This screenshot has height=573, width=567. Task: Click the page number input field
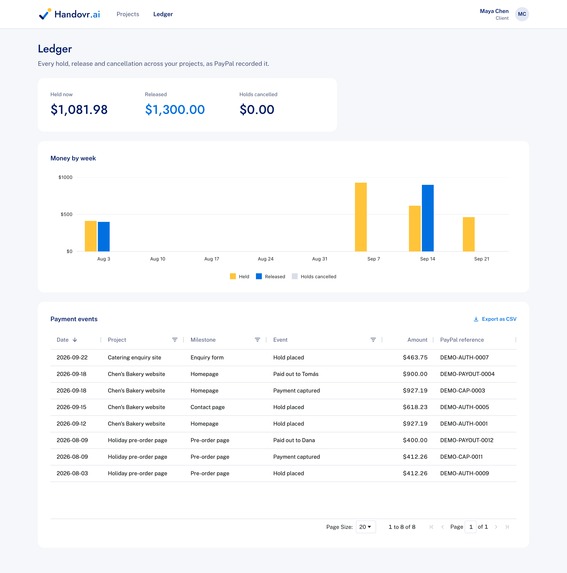point(471,527)
